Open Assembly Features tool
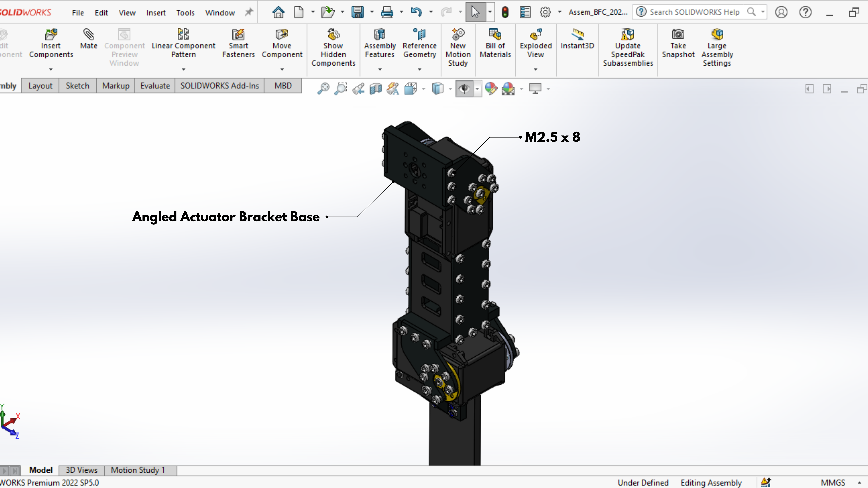 [380, 43]
